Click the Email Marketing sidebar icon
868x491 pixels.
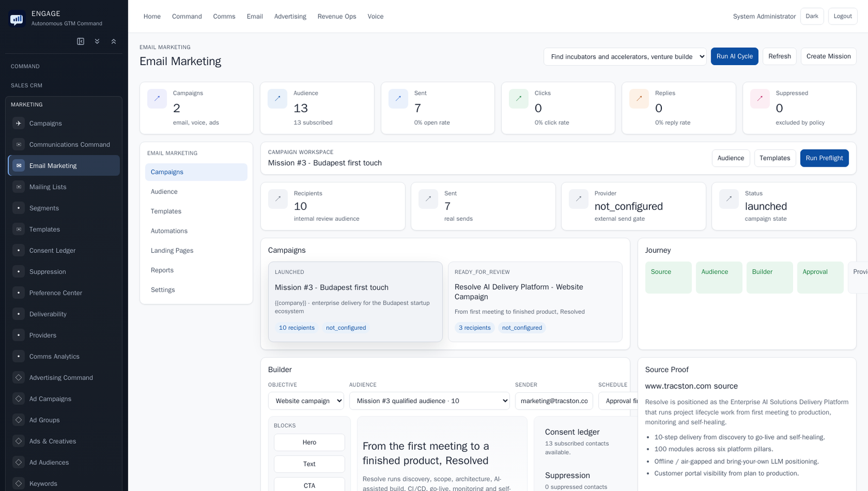(18, 165)
